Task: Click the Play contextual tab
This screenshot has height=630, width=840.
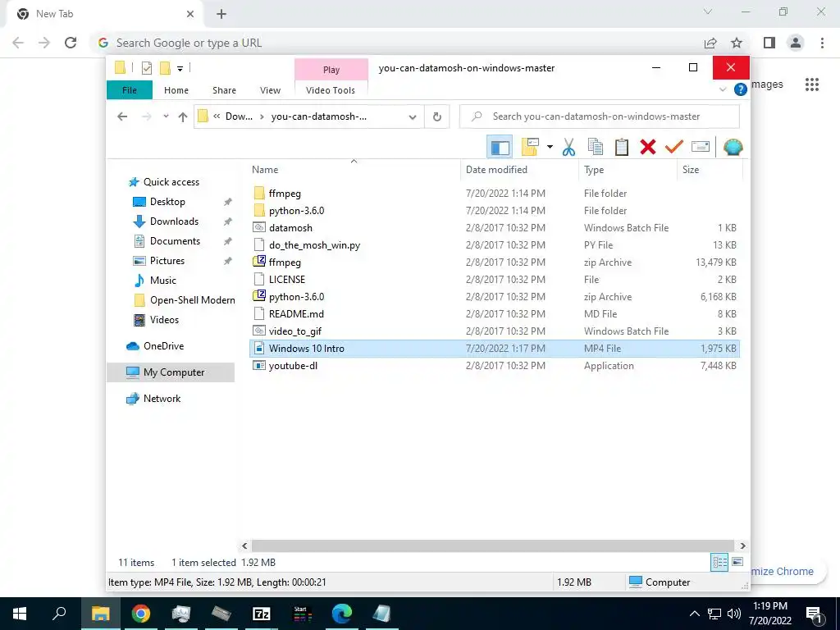Action: 331,70
